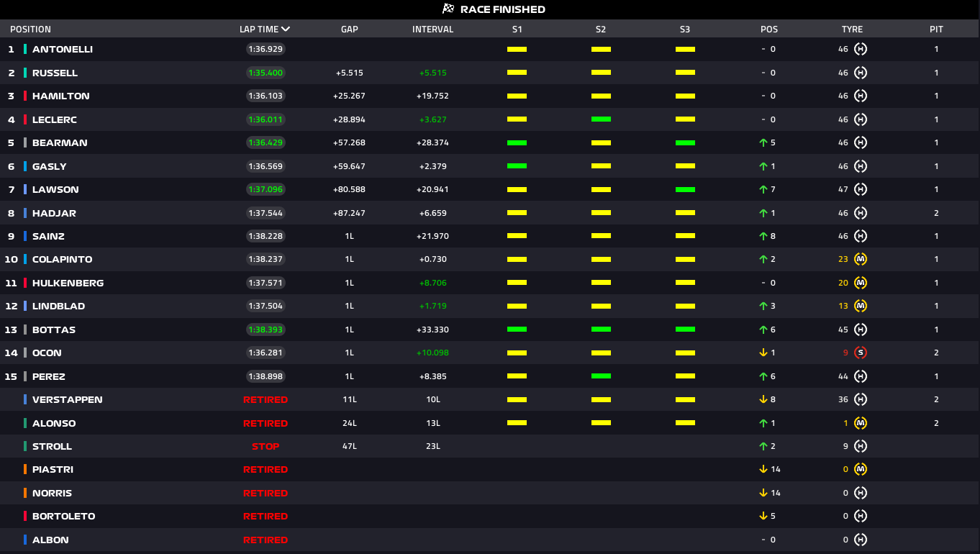Click the interval value +3.627
Screen dimensions: 980x554
(x=432, y=119)
